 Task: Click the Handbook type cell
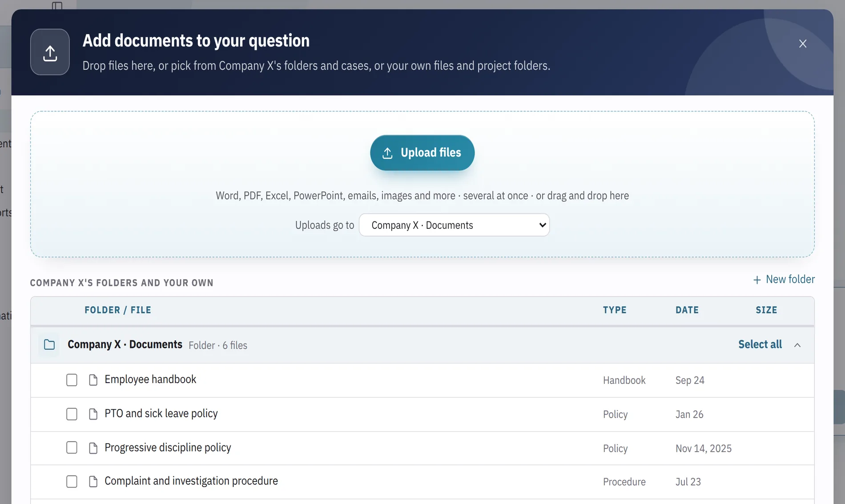[624, 380]
